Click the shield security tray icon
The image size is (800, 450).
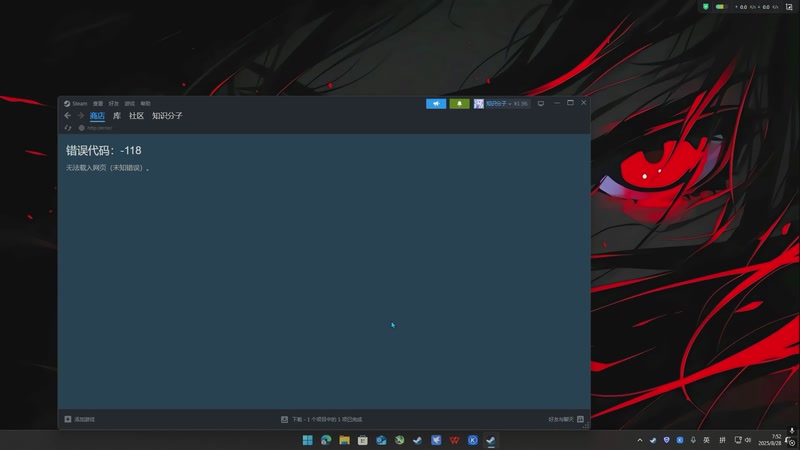click(x=666, y=440)
